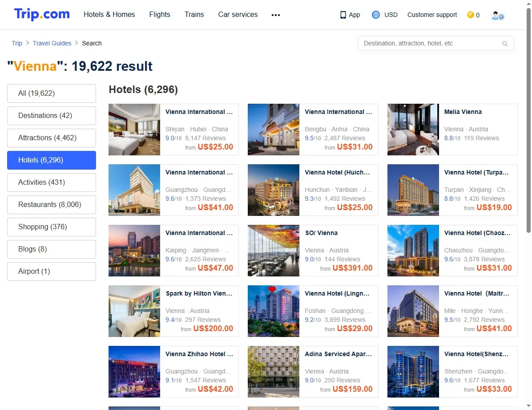
Task: Open Vienna Hotel Hunchun photo
Action: click(x=274, y=190)
